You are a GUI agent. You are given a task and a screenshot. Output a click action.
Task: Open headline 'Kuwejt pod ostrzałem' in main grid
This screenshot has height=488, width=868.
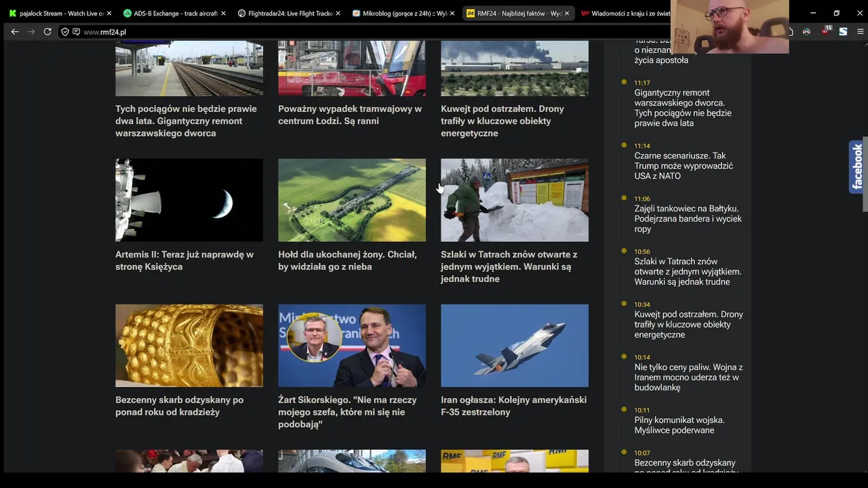coord(502,121)
